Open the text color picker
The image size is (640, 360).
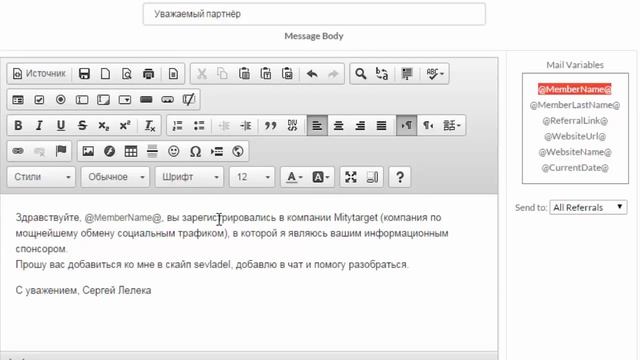click(x=294, y=177)
